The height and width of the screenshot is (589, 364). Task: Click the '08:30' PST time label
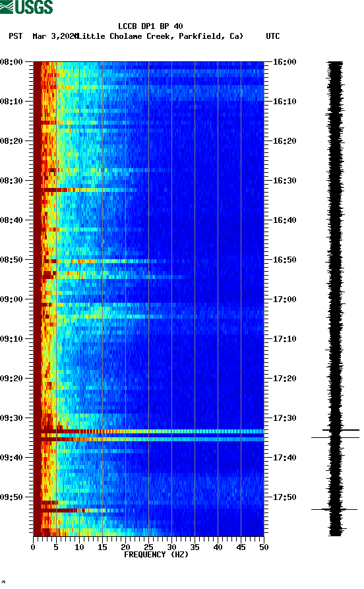tap(11, 181)
